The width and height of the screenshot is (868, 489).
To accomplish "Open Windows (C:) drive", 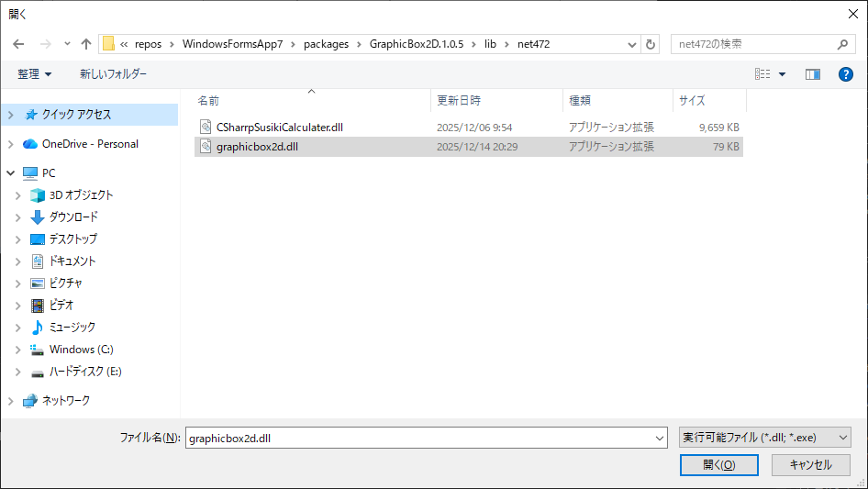I will pyautogui.click(x=82, y=350).
